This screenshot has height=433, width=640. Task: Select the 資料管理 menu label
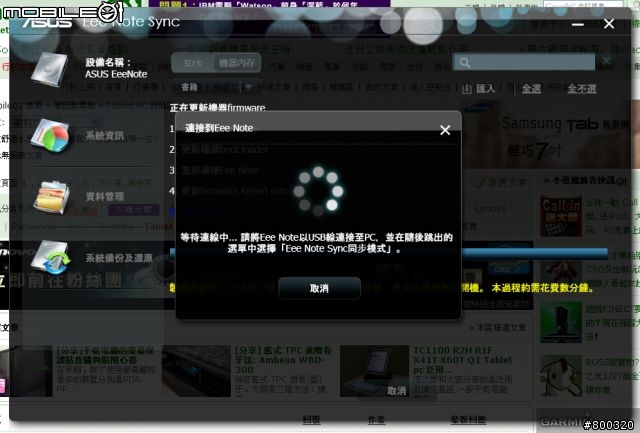click(104, 197)
